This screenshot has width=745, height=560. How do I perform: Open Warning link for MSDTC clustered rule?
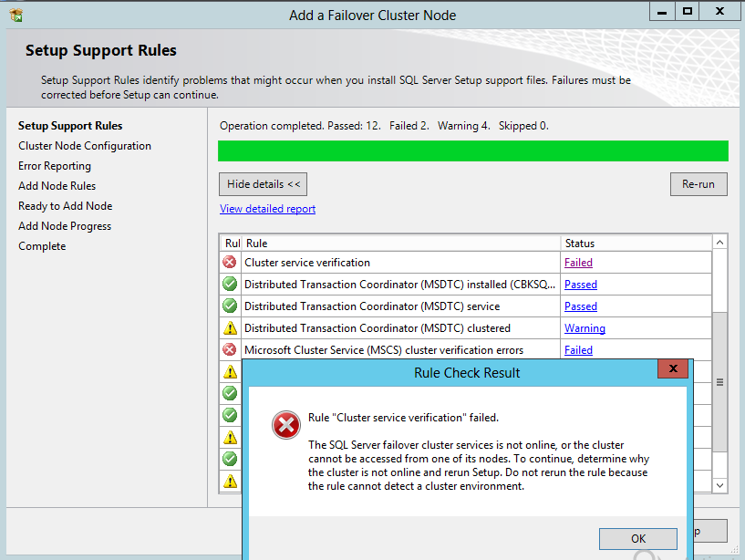point(585,328)
